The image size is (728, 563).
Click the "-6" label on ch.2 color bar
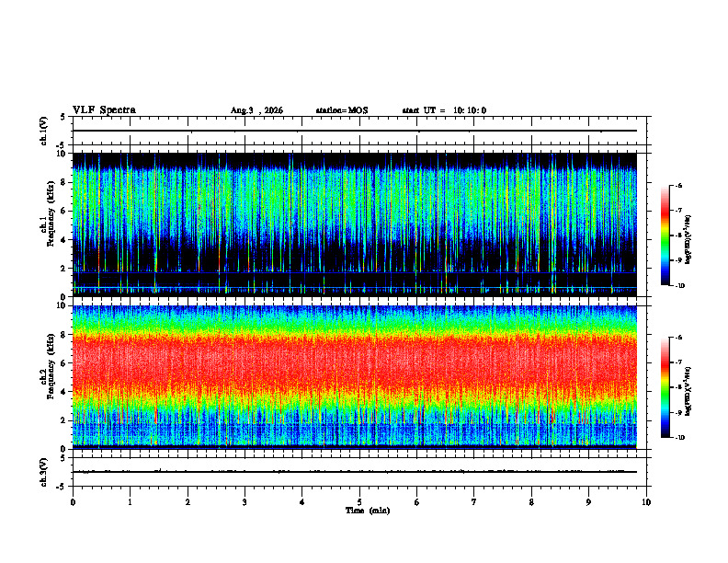[678, 338]
